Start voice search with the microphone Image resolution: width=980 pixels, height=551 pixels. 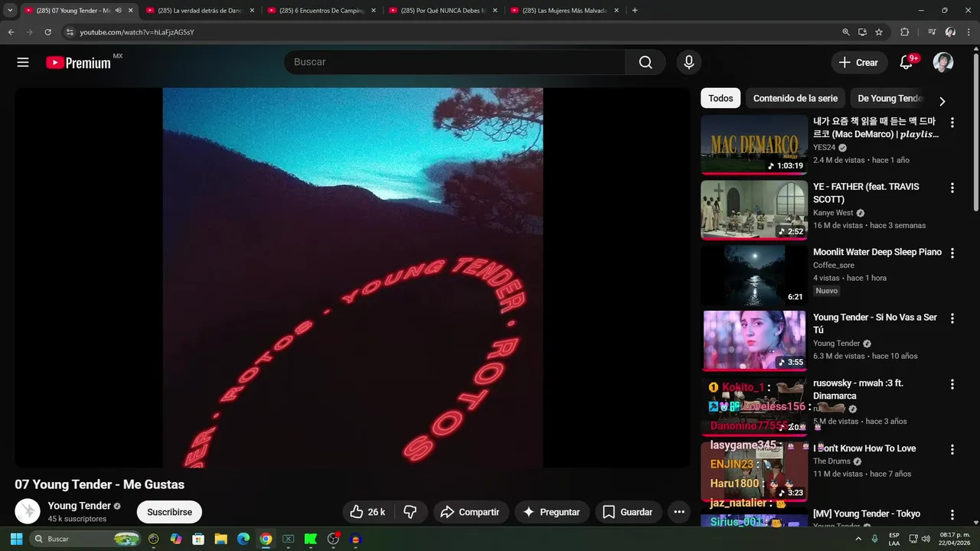(x=689, y=63)
